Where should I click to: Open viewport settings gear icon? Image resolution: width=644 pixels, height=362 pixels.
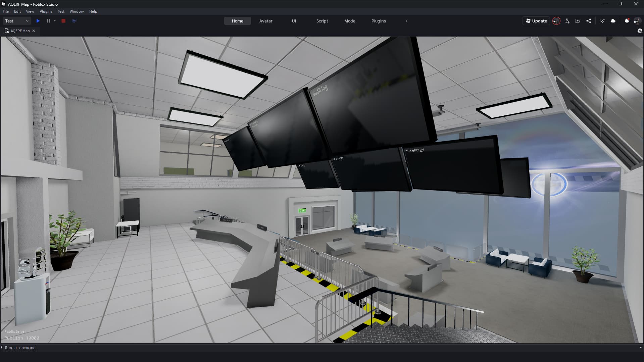pos(640,31)
